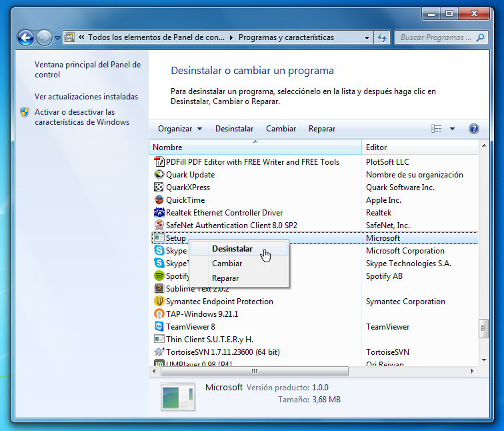
Task: Click the refresh button beside address bar
Action: point(382,37)
